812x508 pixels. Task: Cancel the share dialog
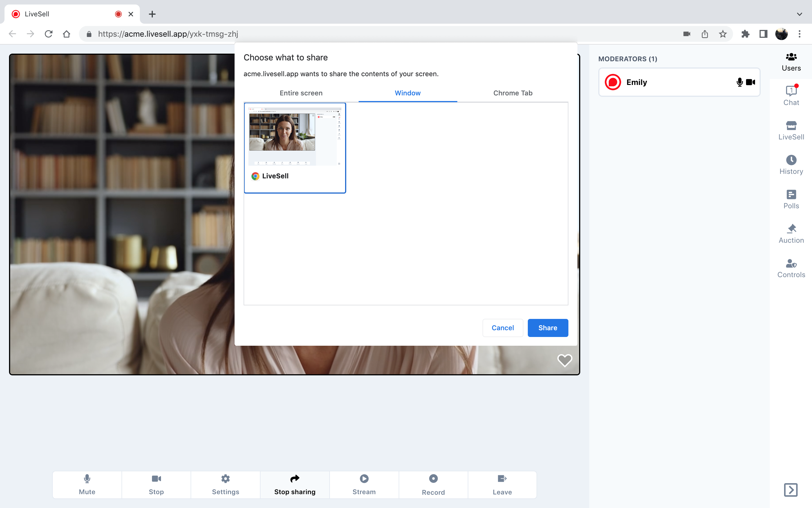point(503,328)
